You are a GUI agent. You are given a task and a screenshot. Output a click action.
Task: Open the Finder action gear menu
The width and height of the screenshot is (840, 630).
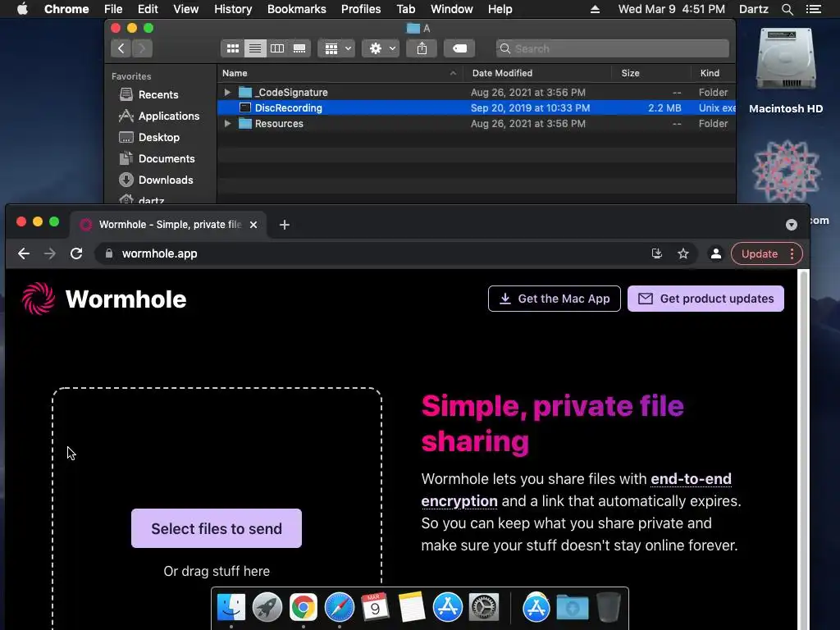pos(381,48)
